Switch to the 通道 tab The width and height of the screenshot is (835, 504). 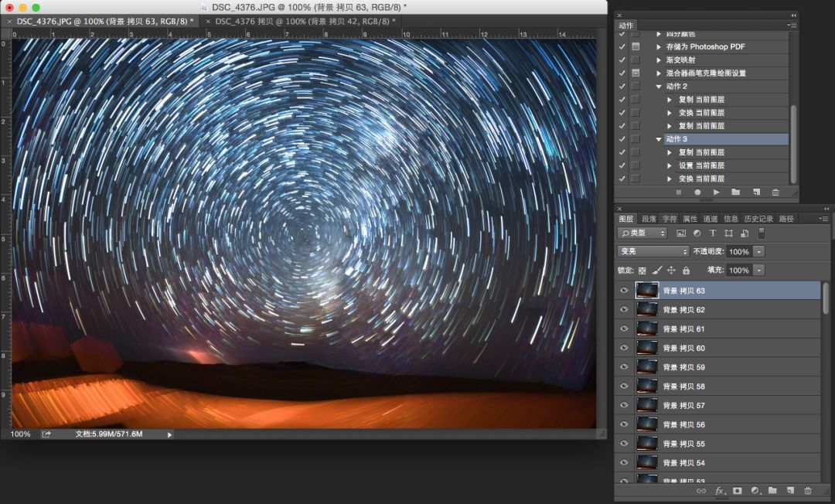(711, 219)
